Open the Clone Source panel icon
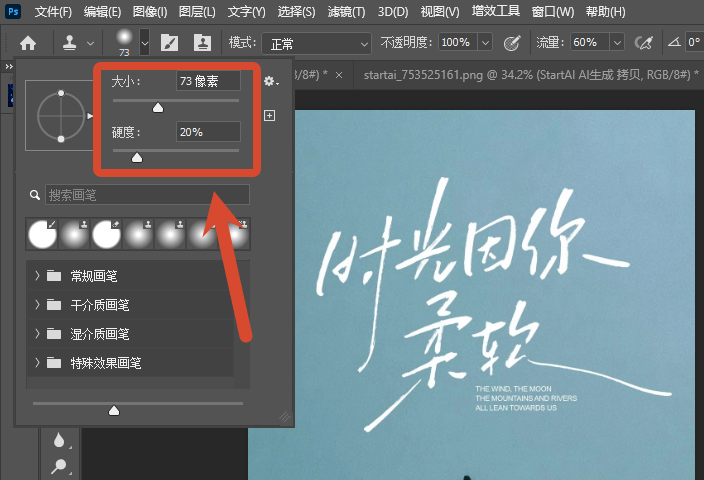Viewport: 704px width, 480px height. click(x=202, y=43)
